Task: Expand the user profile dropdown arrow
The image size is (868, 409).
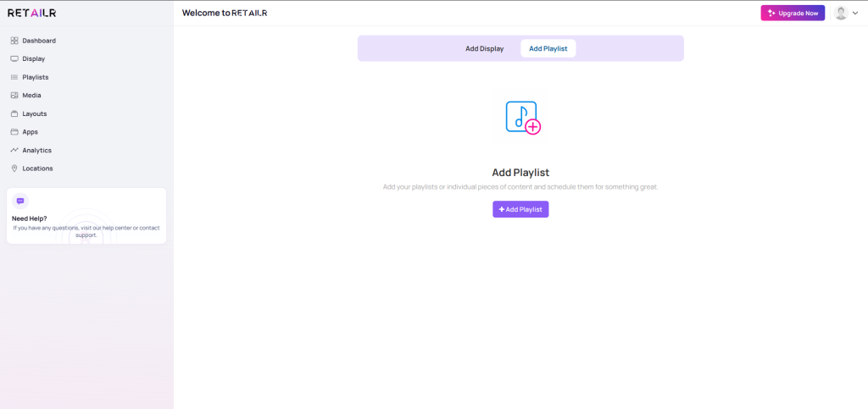Action: 855,14
